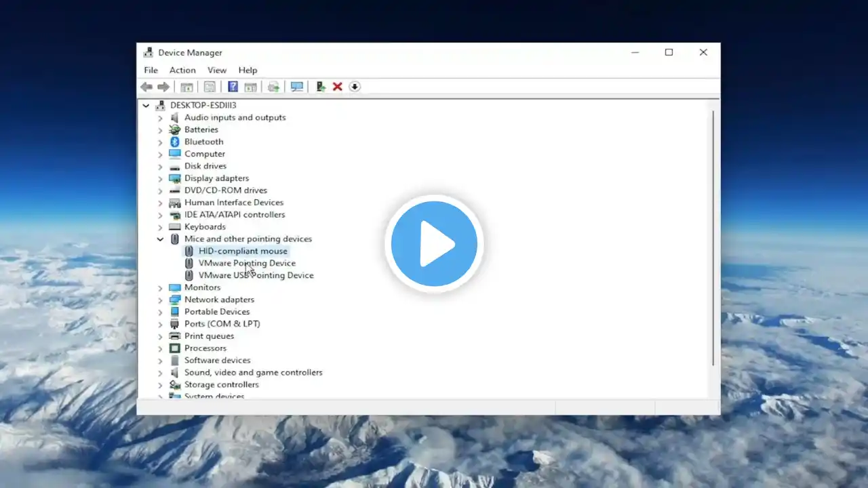Expand the Bluetooth category
Screen dimensions: 868x488
pyautogui.click(x=160, y=142)
